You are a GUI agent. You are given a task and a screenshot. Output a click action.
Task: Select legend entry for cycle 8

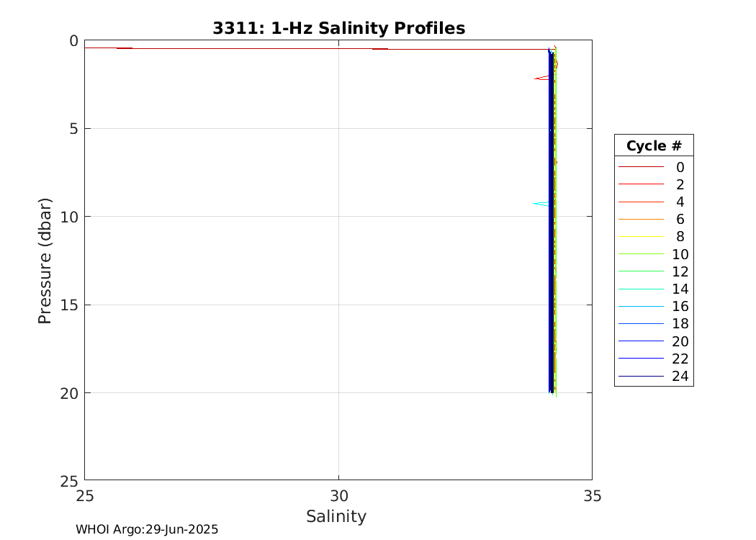[654, 237]
